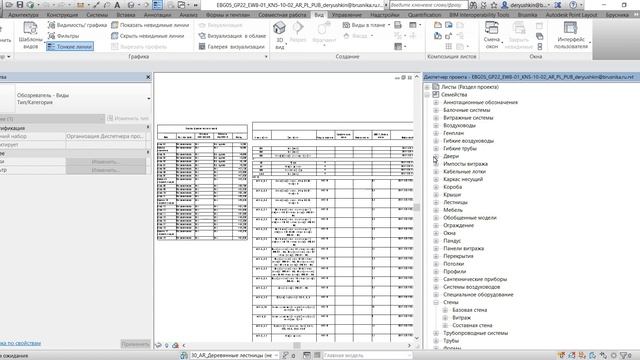Click the drawing area vertical scrollbar thumb
Viewport: 640px width, 360px height.
pyautogui.click(x=417, y=207)
